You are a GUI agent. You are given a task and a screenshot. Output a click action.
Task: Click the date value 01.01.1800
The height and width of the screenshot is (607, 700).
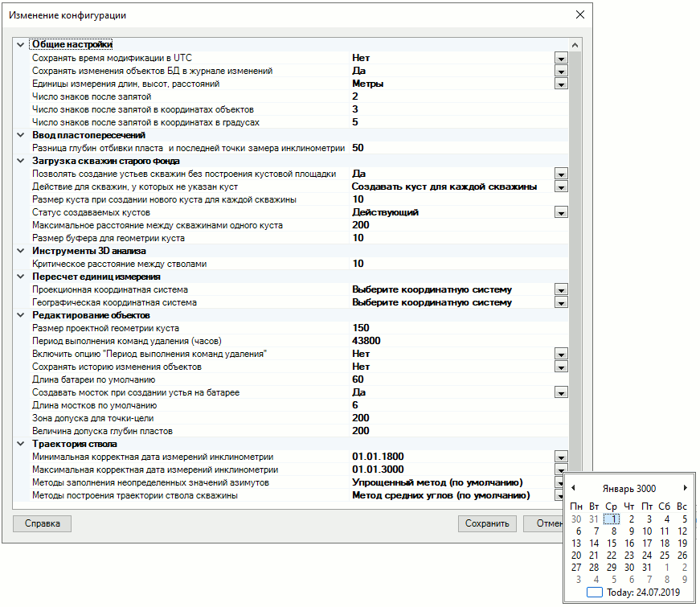[x=378, y=457]
